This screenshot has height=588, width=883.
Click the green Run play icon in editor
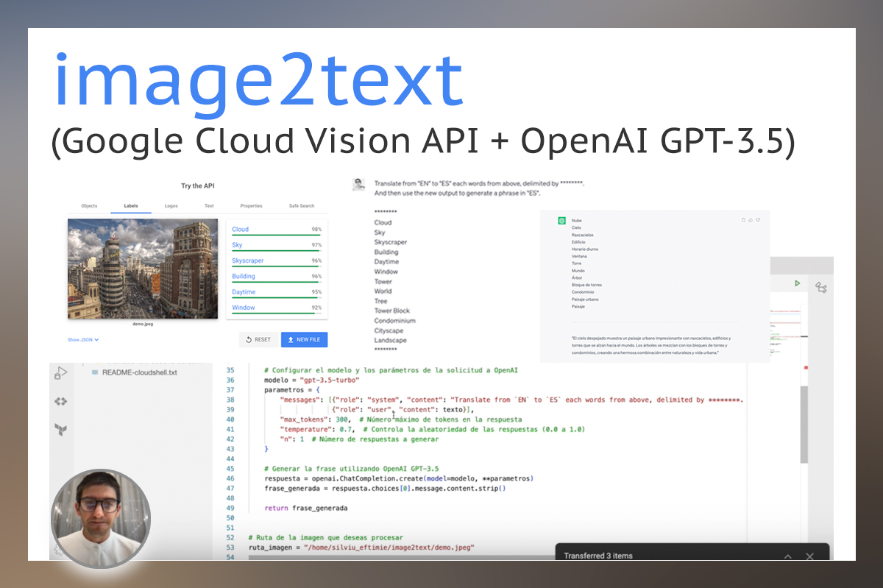[x=797, y=283]
